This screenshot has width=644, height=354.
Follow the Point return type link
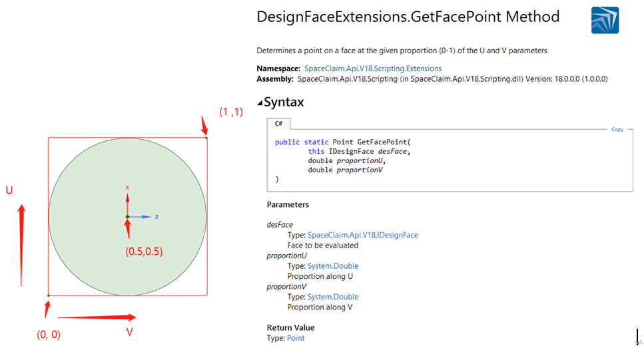click(x=296, y=338)
